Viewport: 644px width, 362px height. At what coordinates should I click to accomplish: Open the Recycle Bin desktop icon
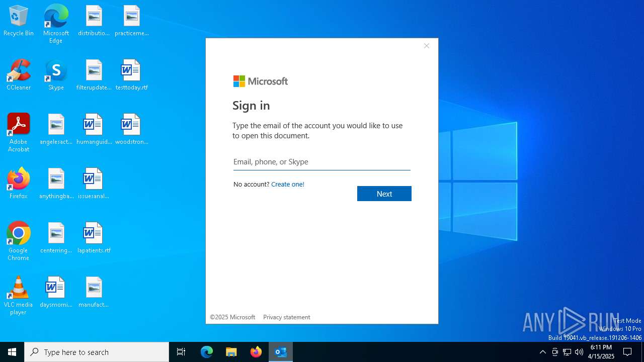(19, 21)
